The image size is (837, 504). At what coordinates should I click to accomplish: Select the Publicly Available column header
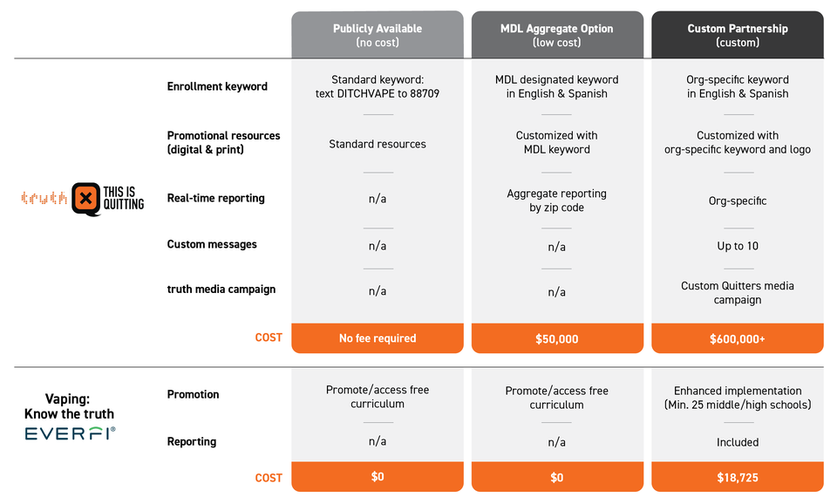[x=378, y=35]
